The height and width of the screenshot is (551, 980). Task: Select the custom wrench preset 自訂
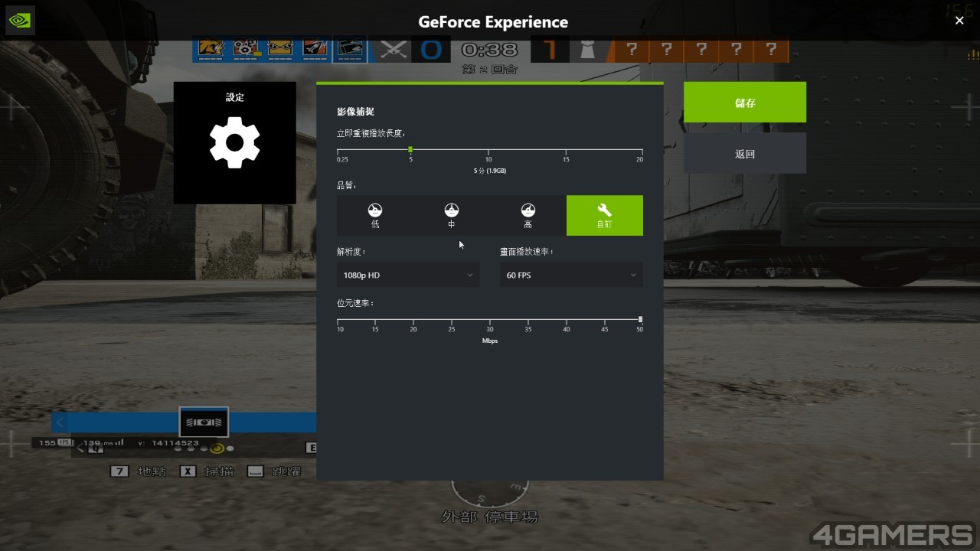(x=605, y=216)
